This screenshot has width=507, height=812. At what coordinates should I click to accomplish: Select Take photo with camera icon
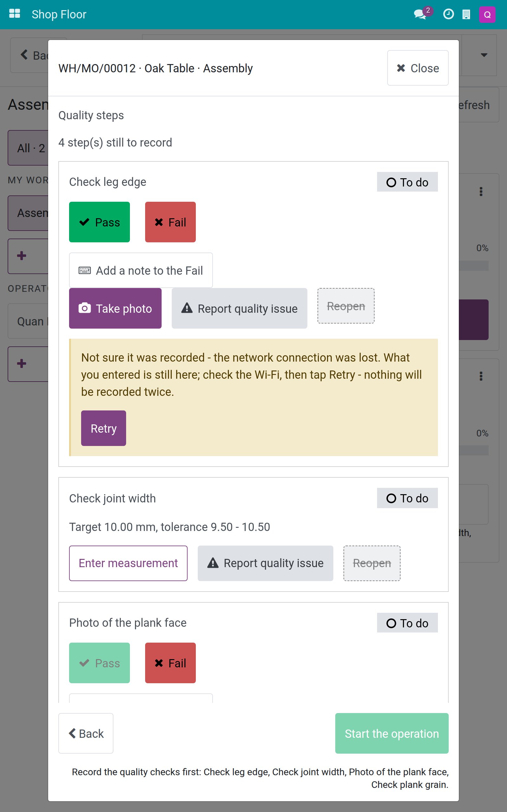click(x=115, y=308)
